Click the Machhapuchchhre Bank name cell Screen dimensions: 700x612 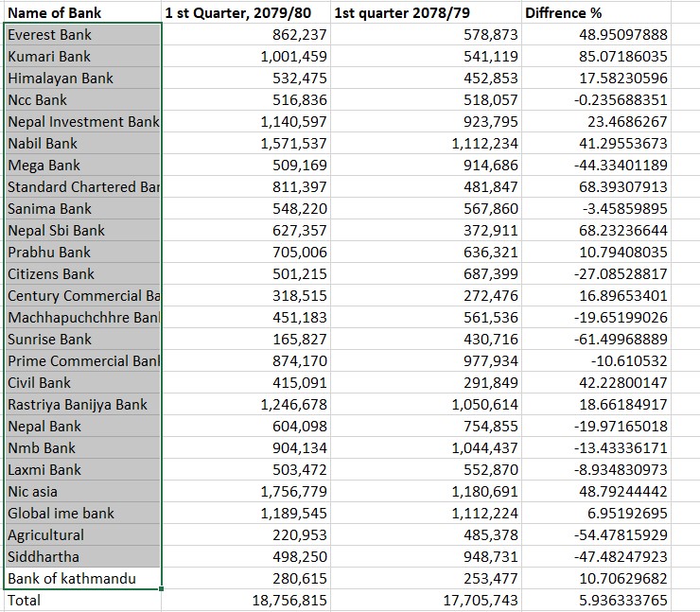click(82, 318)
